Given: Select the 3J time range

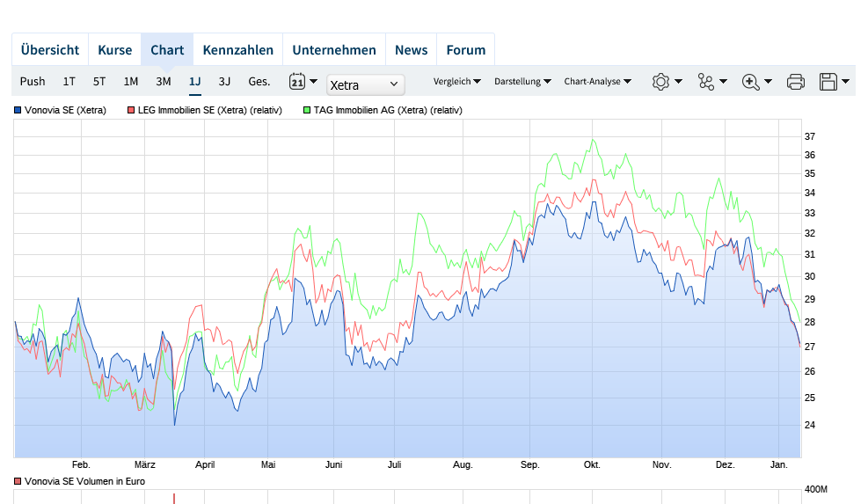Looking at the screenshot, I should pos(224,82).
